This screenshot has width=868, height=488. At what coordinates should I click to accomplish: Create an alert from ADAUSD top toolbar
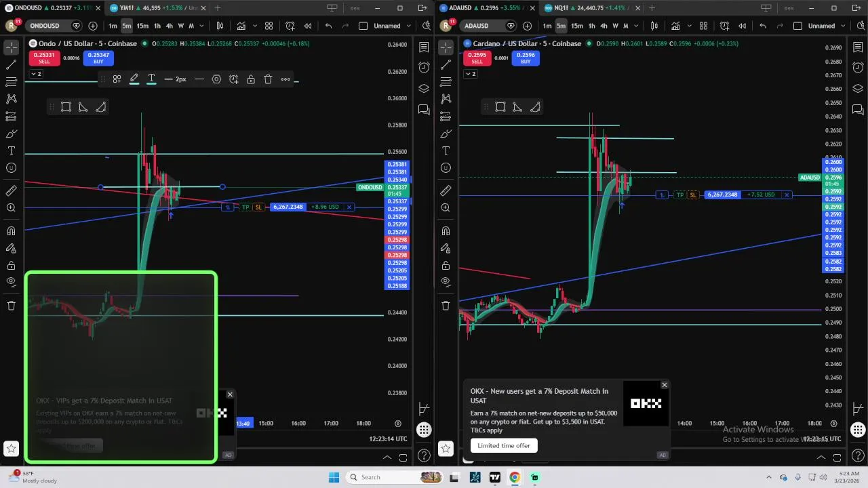(724, 26)
